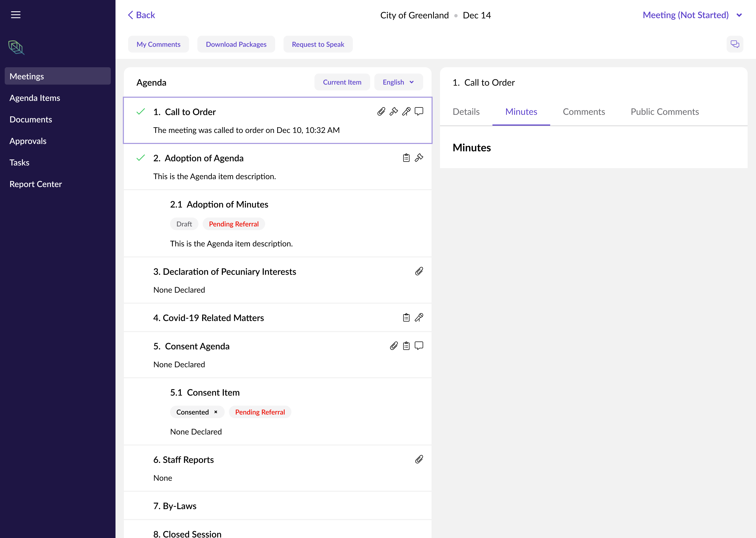Click the comment bubble icon on Call to Order

click(x=419, y=112)
